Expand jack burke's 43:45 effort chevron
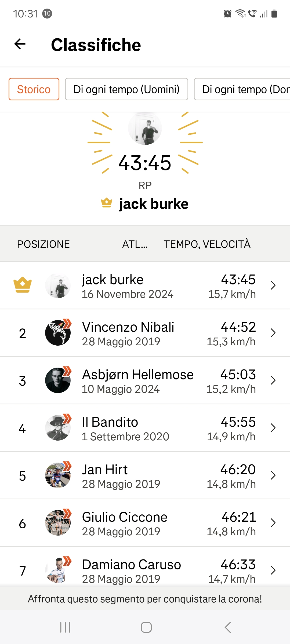The height and width of the screenshot is (644, 290). coord(273,285)
